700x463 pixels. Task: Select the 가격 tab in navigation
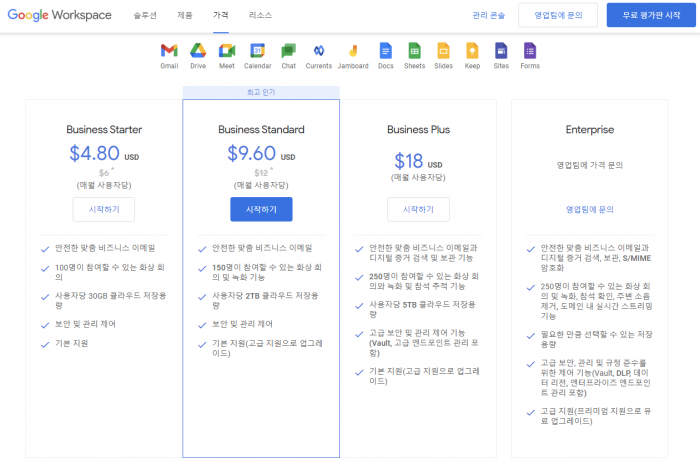(220, 16)
